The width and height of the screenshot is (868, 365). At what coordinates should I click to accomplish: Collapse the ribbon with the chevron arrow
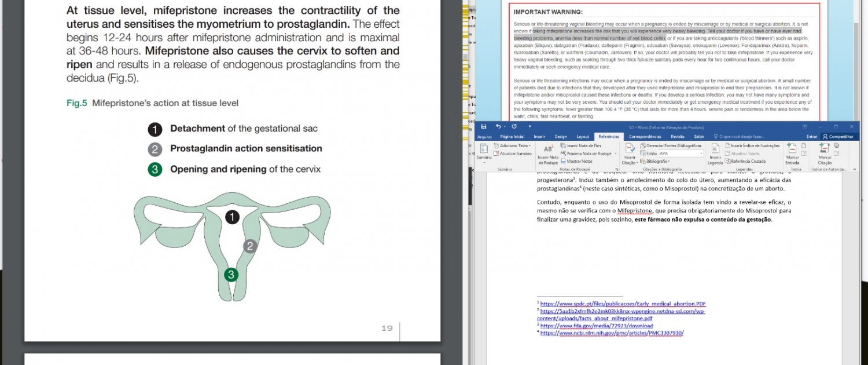tap(855, 169)
